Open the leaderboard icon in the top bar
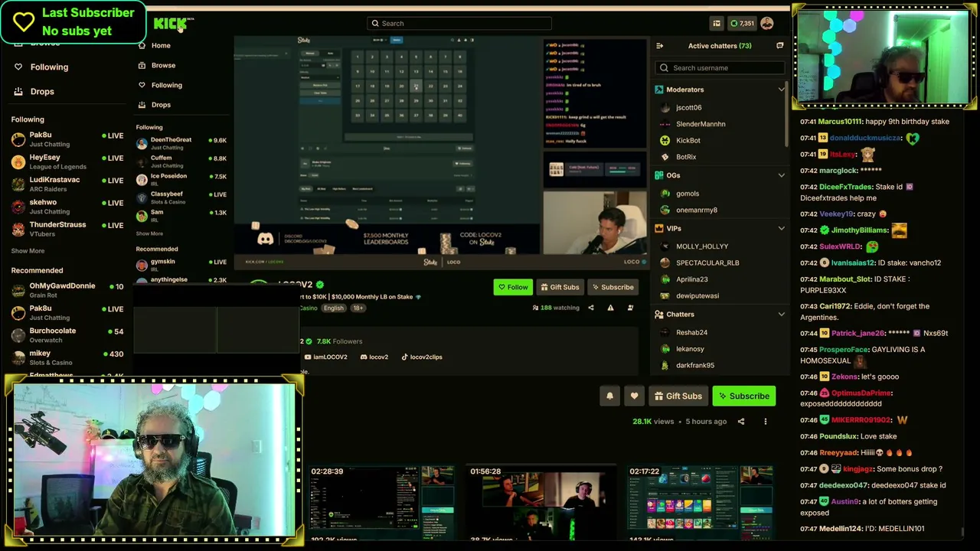Image resolution: width=980 pixels, height=551 pixels. pos(717,23)
